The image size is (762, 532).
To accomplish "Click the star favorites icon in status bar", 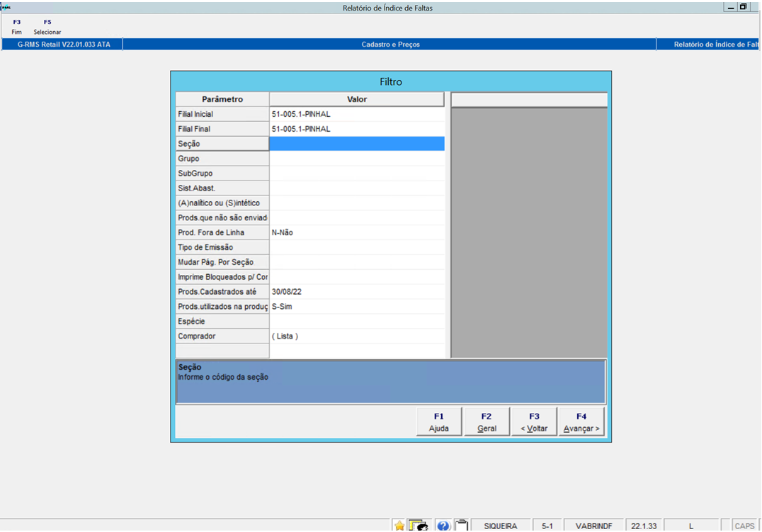I will 399,526.
